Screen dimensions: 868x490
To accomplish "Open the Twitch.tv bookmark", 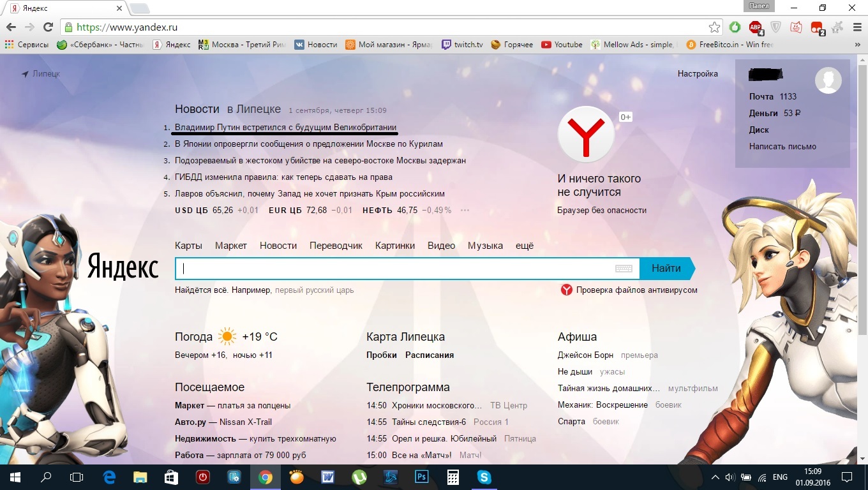I will click(x=462, y=45).
